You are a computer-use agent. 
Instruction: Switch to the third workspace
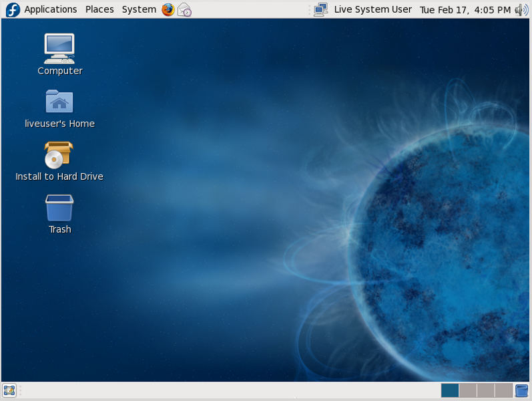[x=486, y=390]
